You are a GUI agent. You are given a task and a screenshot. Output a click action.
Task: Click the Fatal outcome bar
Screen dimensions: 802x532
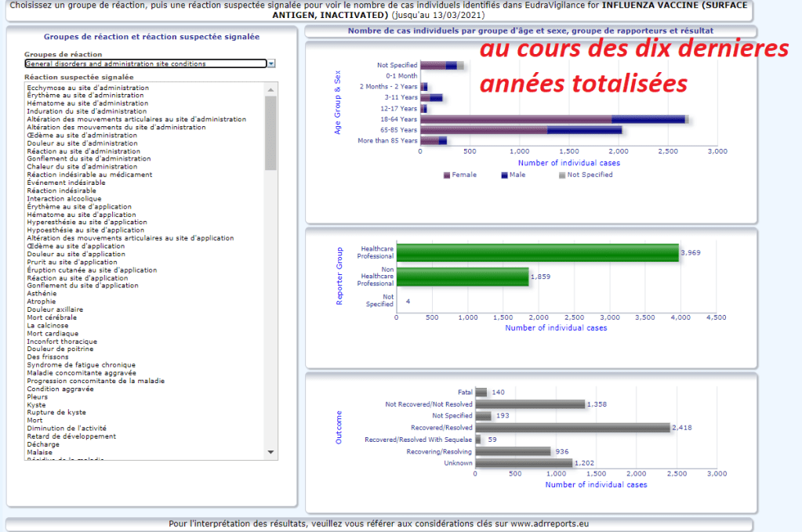pyautogui.click(x=481, y=392)
